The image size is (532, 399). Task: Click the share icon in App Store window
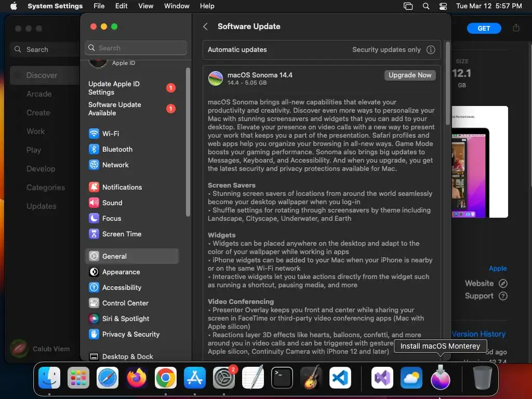point(516,28)
